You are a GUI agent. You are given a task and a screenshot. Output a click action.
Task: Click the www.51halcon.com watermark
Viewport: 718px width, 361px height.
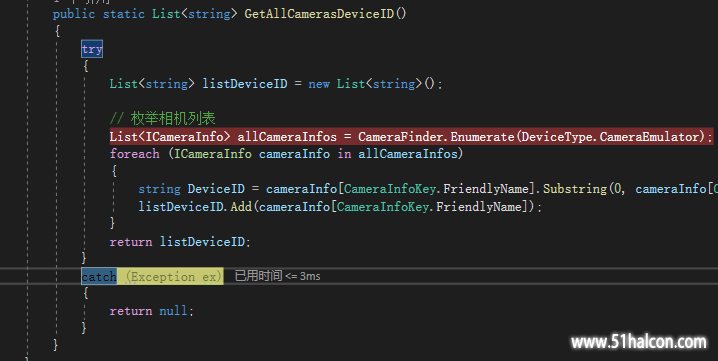(639, 342)
